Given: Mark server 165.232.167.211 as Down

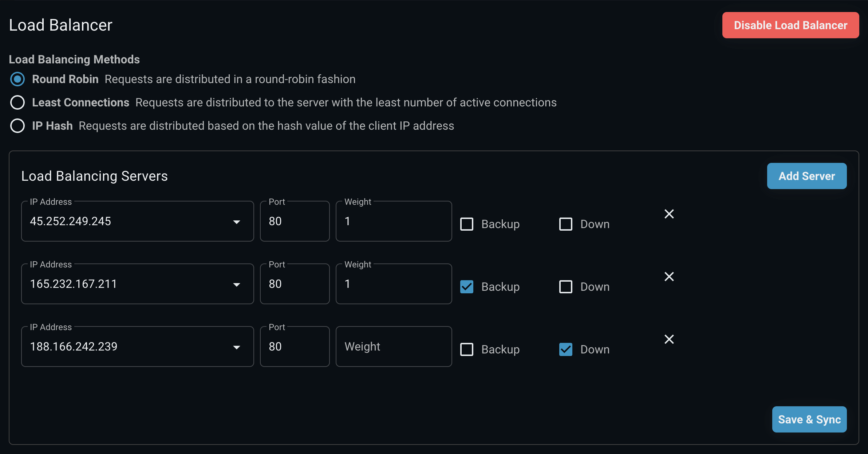Looking at the screenshot, I should 565,287.
